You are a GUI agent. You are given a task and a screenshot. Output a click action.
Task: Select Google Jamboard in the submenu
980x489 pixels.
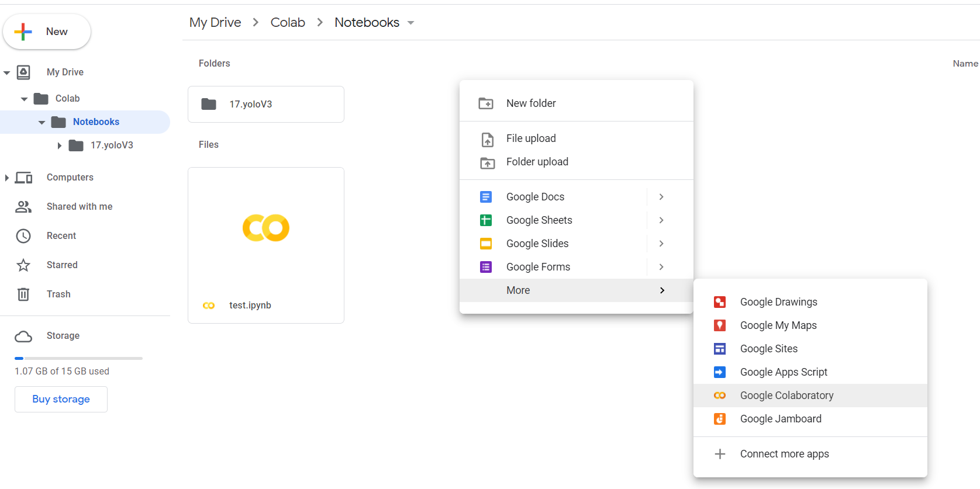(x=810, y=419)
